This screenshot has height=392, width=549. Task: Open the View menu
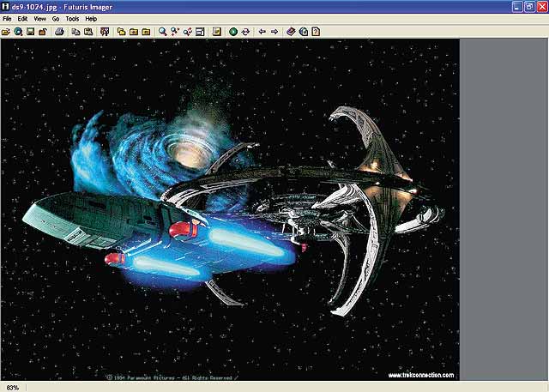pos(39,19)
